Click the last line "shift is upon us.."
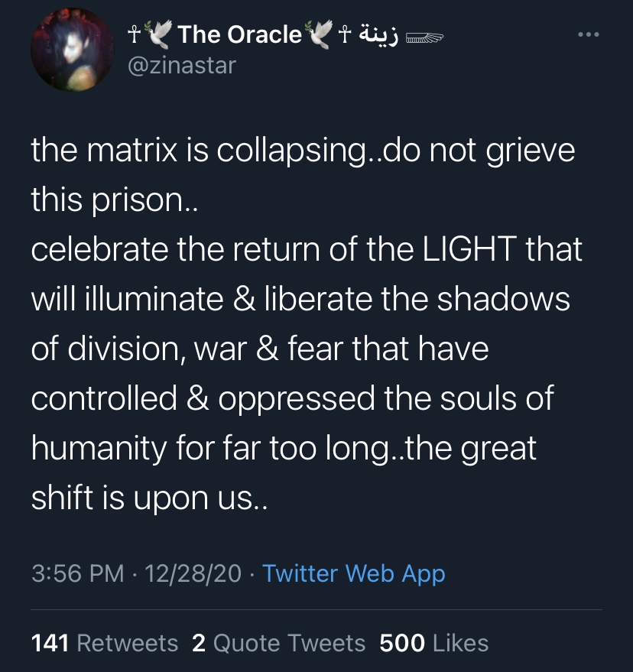This screenshot has width=633, height=672. click(x=150, y=498)
